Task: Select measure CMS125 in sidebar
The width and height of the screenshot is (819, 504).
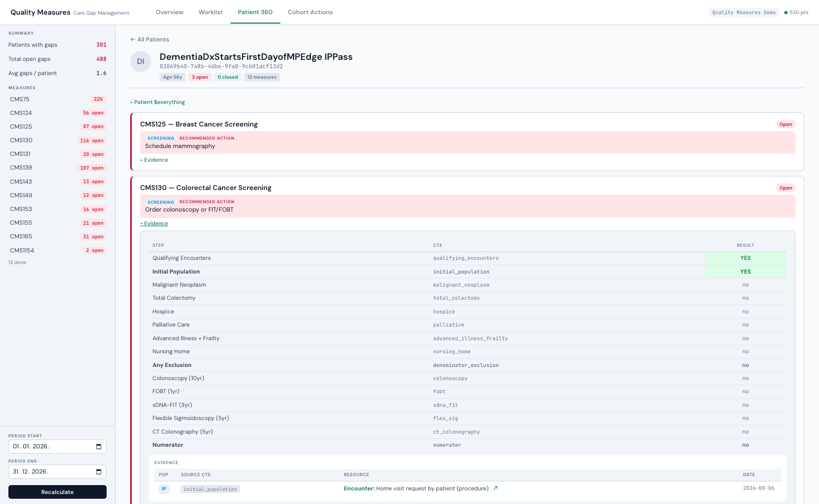Action: pyautogui.click(x=57, y=127)
